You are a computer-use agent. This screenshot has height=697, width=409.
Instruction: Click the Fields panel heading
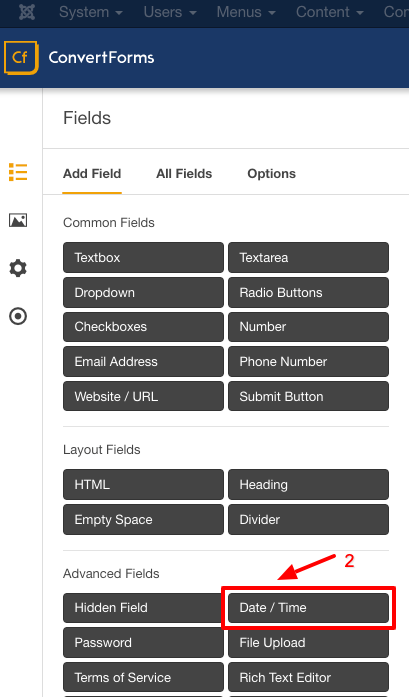tap(87, 118)
